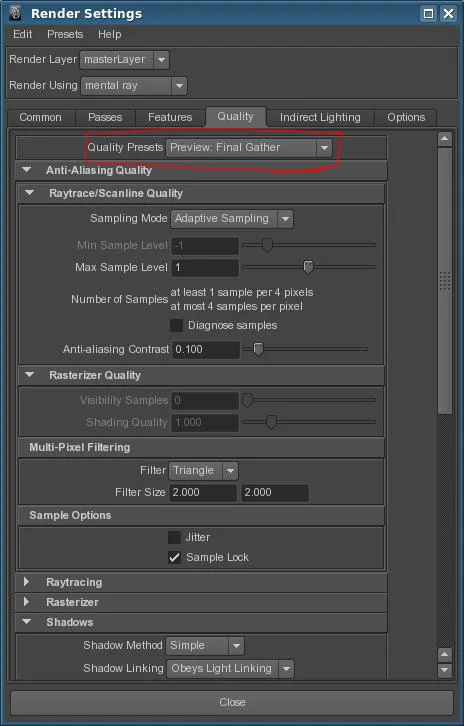This screenshot has height=726, width=464.
Task: Click the second Filter Size field
Action: pyautogui.click(x=275, y=493)
